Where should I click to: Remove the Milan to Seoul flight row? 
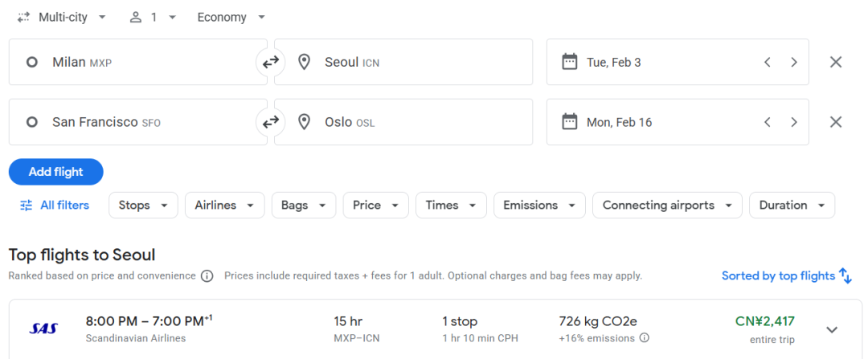click(836, 62)
